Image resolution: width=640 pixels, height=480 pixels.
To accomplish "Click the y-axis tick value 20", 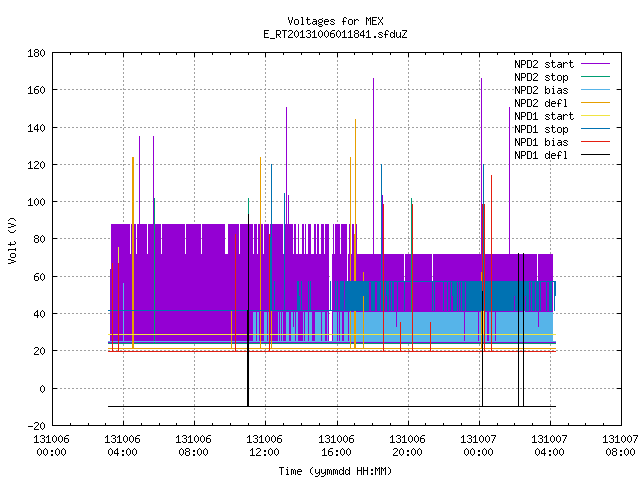I will tap(39, 351).
